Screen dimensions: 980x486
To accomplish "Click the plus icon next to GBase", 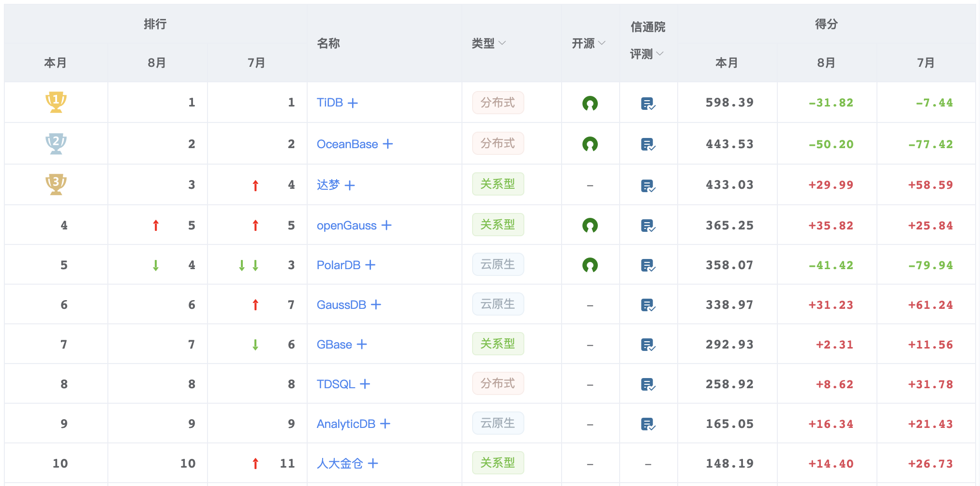I will coord(362,344).
